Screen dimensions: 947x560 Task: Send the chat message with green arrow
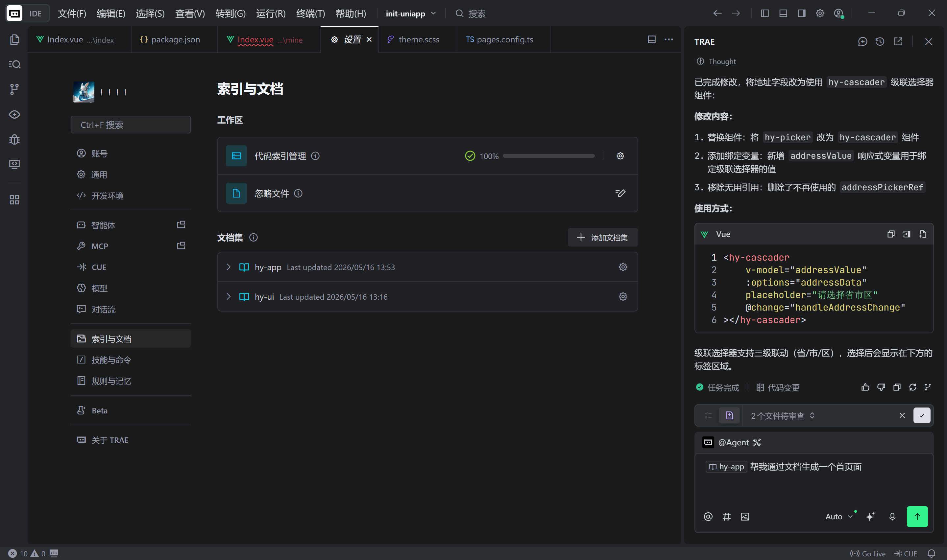tap(917, 516)
